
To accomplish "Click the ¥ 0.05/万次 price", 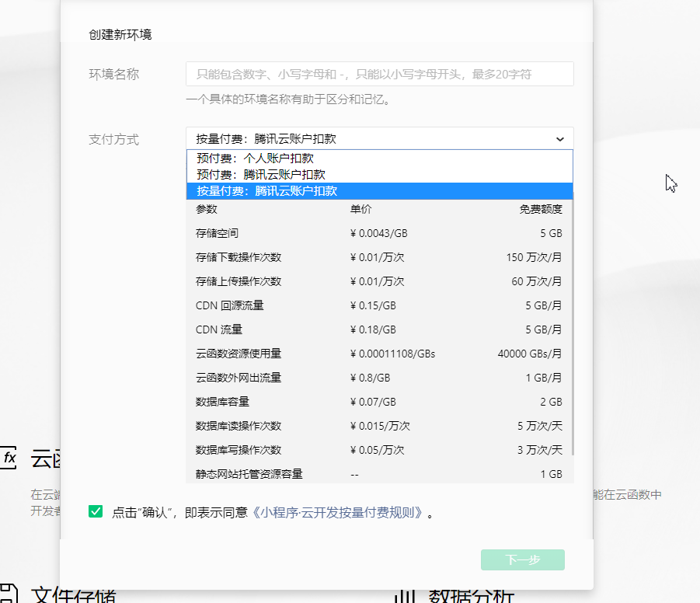I will pos(378,450).
